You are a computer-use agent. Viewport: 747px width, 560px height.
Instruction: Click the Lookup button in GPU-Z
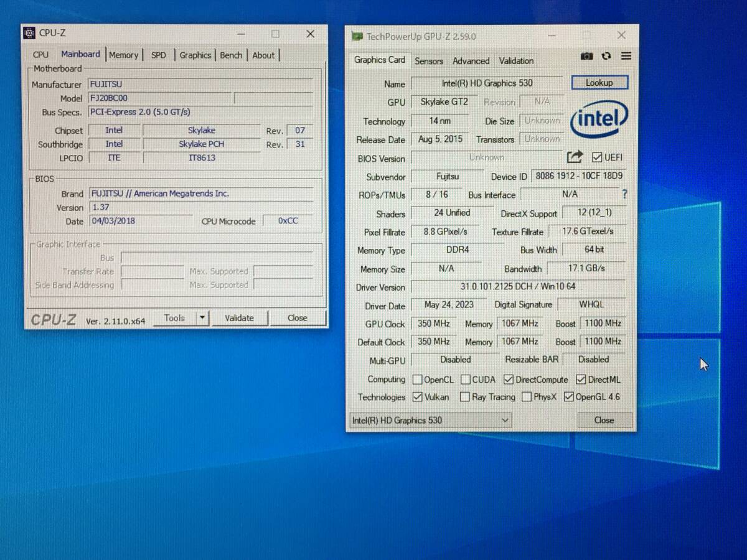pyautogui.click(x=599, y=82)
